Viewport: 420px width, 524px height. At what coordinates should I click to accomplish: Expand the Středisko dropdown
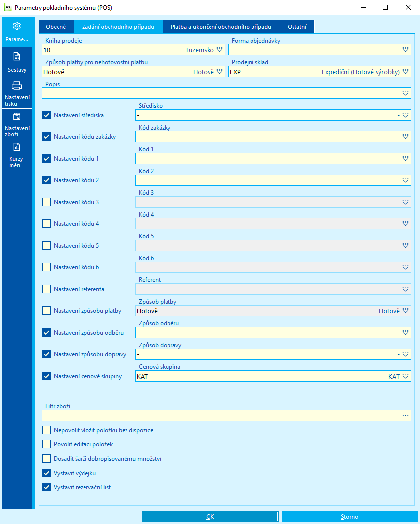point(405,115)
